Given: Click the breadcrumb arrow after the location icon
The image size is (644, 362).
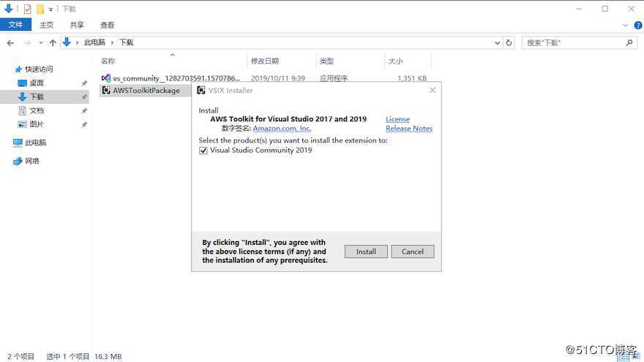Looking at the screenshot, I should 77,42.
